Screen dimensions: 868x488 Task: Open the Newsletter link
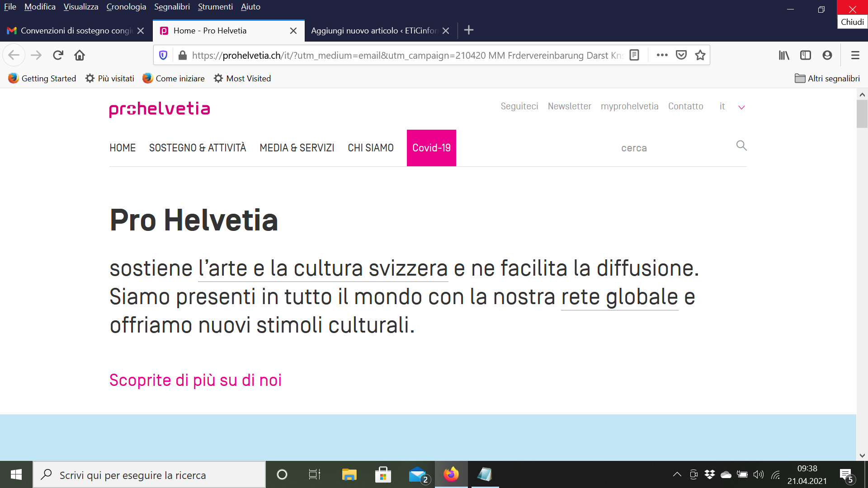point(569,106)
